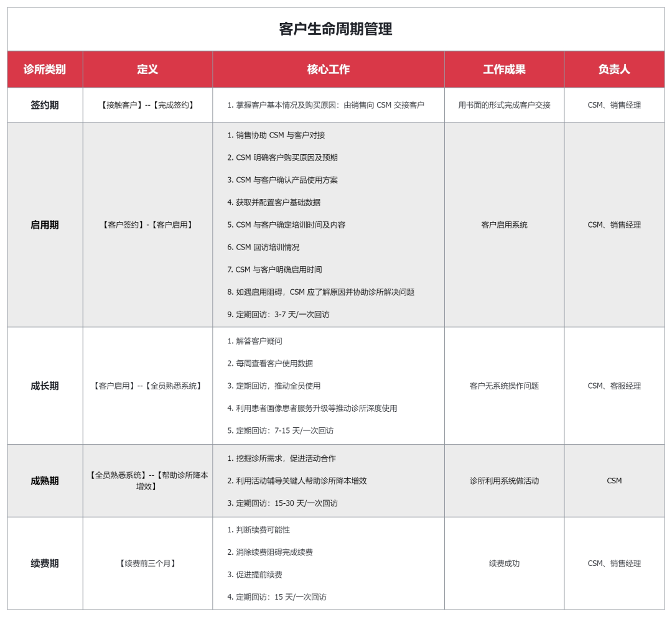672x617 pixels.
Task: Click 定期回访：3-7 天/一次回访 item
Action: click(x=278, y=315)
